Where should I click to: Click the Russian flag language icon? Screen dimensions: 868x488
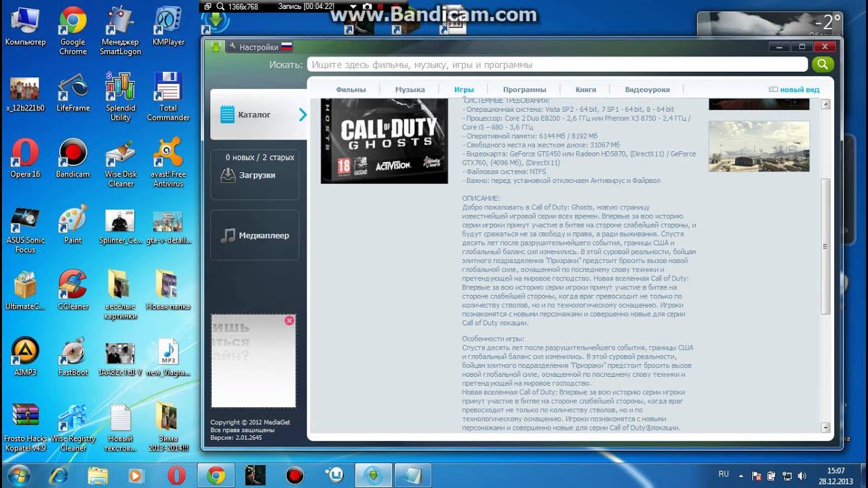click(287, 47)
